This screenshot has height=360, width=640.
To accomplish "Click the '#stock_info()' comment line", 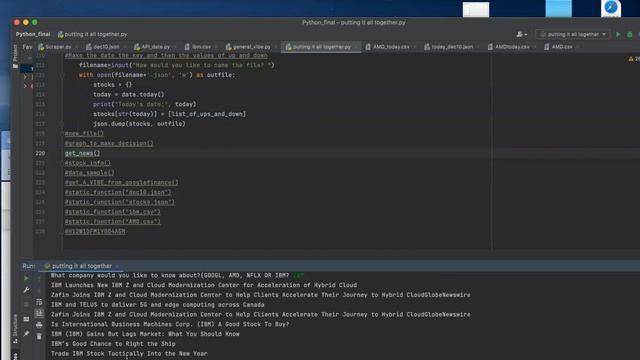I will 88,163.
